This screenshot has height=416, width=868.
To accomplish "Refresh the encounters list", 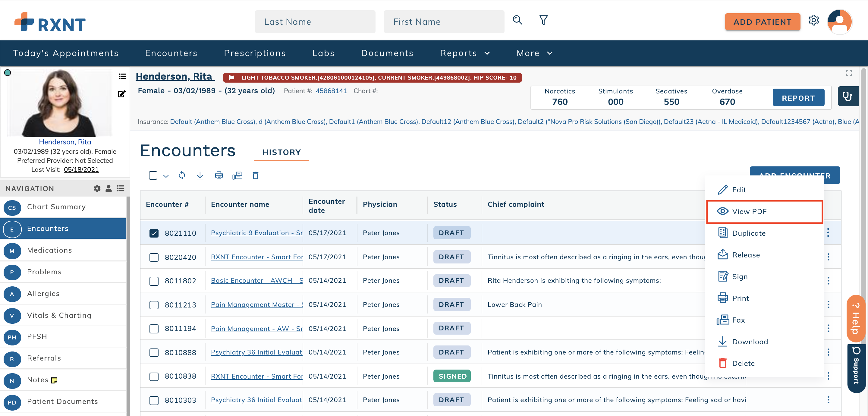I will [x=182, y=175].
